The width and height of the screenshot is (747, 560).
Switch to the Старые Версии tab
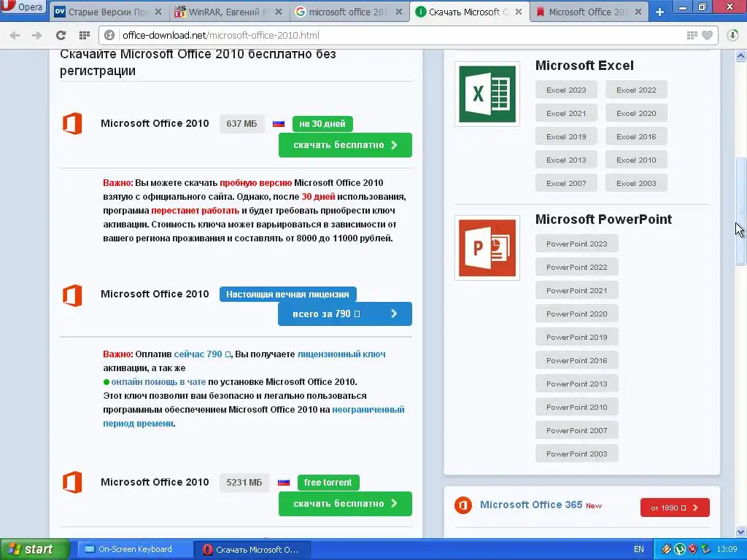pos(109,12)
